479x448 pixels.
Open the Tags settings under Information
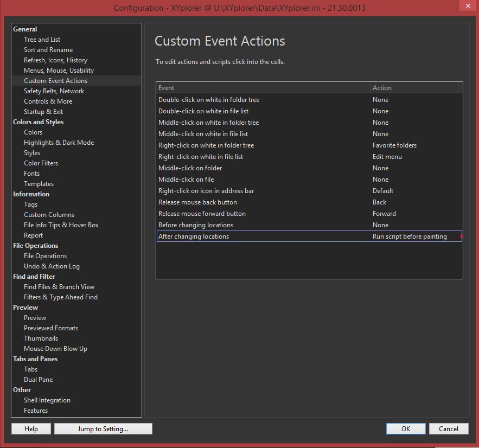(x=30, y=204)
